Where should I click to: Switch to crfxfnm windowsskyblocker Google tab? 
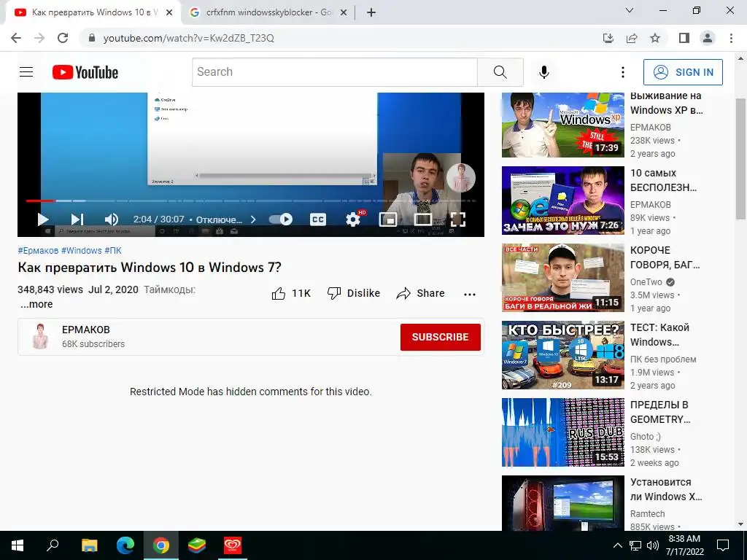[268, 12]
